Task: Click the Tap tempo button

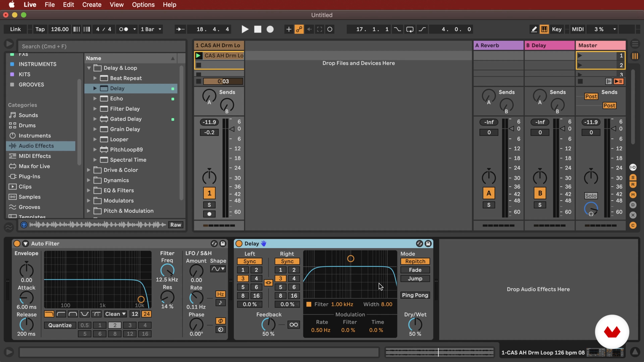Action: pos(40,29)
